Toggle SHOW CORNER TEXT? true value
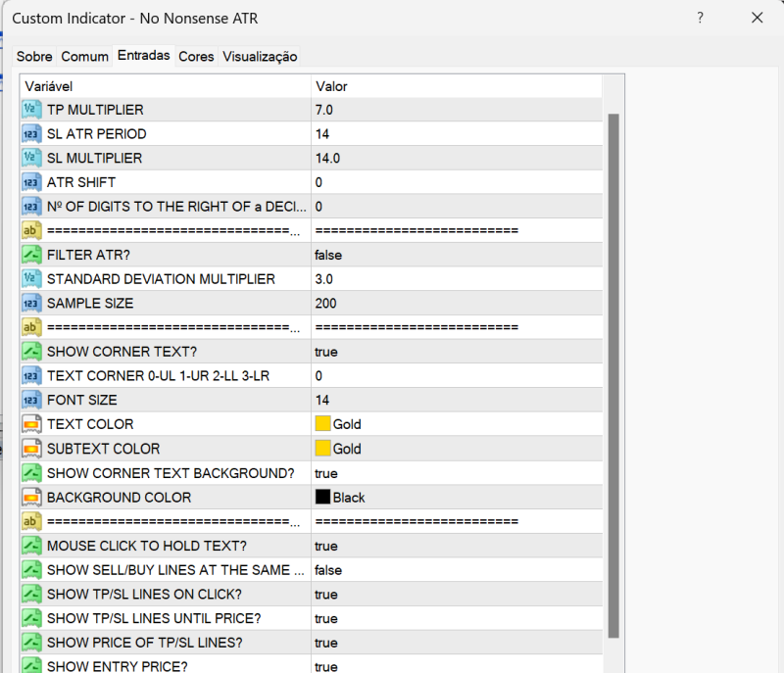 (326, 352)
